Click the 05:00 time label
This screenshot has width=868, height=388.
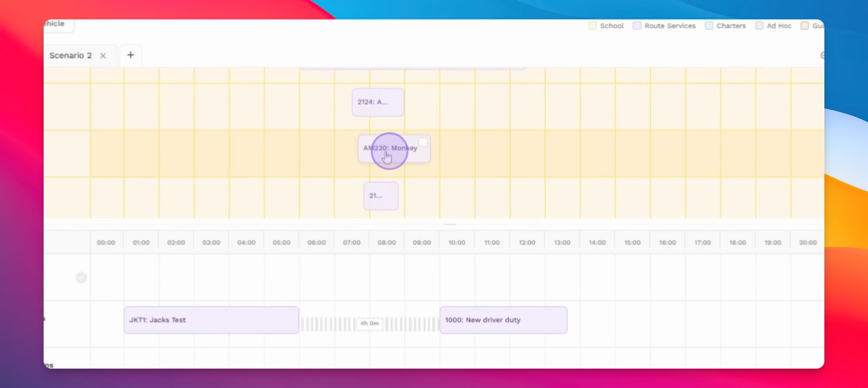tap(282, 242)
